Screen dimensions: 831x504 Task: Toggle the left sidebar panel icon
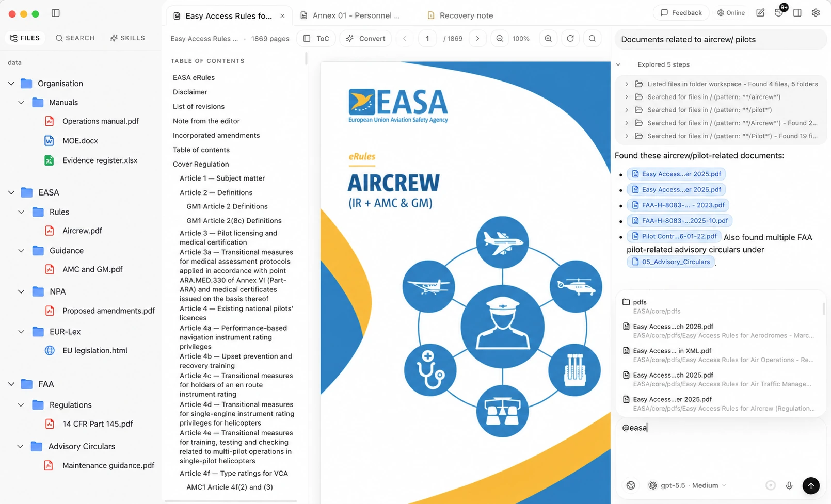(56, 13)
